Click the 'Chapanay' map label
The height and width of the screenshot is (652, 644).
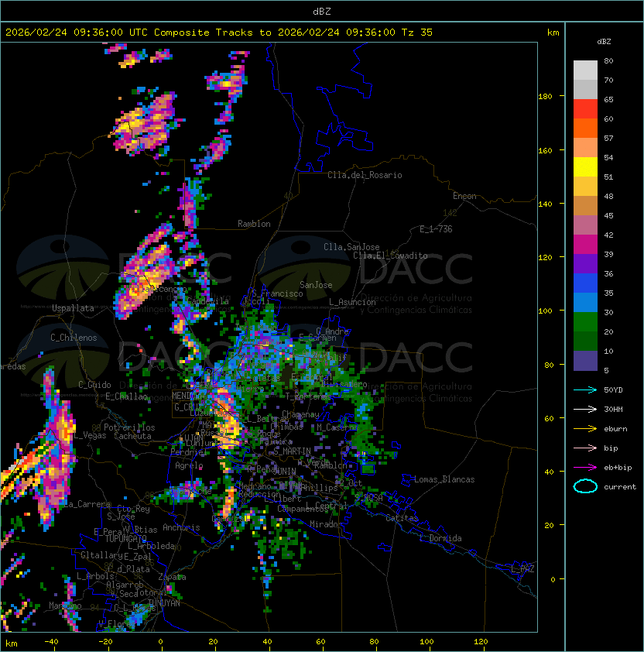point(300,414)
